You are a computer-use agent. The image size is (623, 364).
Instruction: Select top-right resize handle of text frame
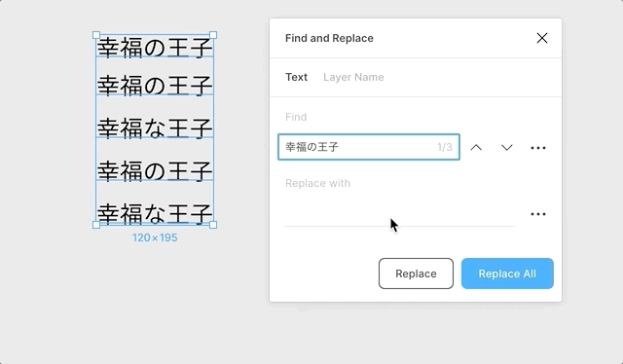[213, 35]
